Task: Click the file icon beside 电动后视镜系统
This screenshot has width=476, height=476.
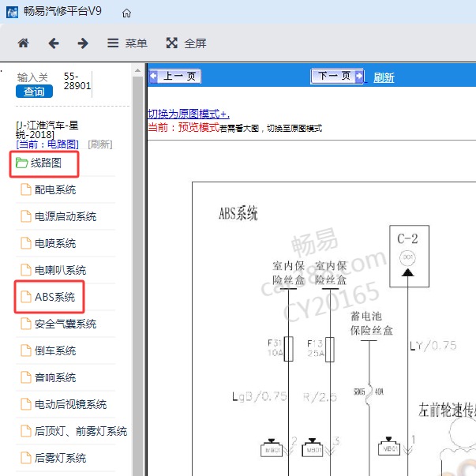Action: [x=26, y=403]
